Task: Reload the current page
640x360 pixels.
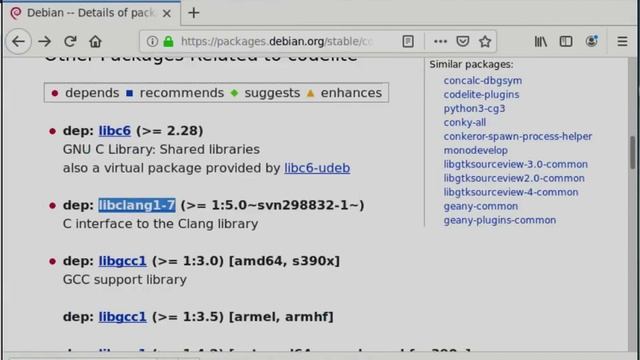Action: [x=70, y=41]
